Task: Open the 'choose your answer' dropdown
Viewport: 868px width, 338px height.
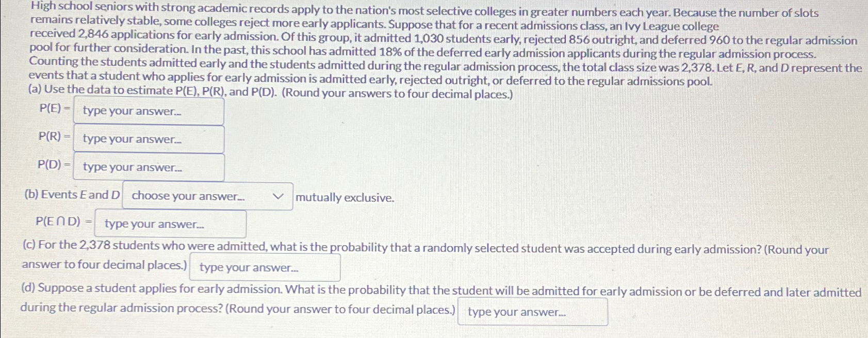Action: pyautogui.click(x=207, y=196)
